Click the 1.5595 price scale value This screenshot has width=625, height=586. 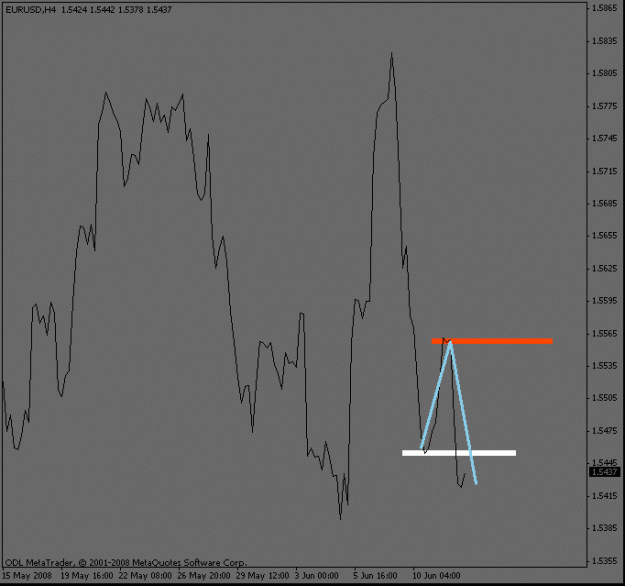(604, 301)
